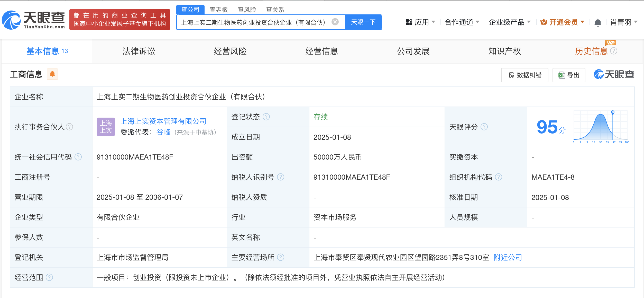Open the 开通会员 dropdown

pos(562,22)
